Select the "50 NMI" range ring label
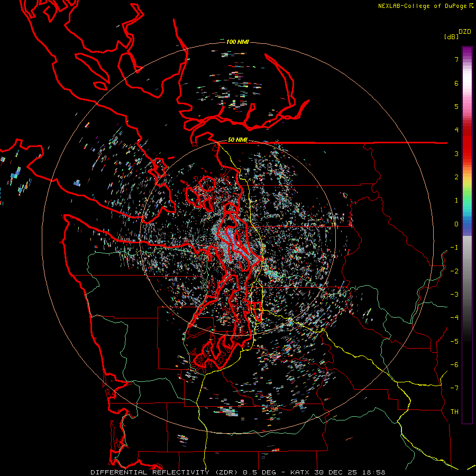Image resolution: width=476 pixels, height=476 pixels. 237,140
